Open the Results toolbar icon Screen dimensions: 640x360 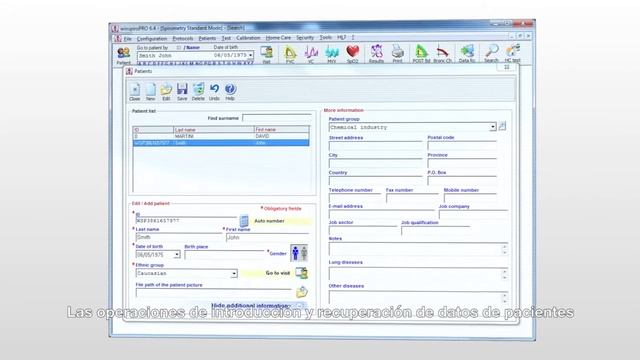tap(376, 54)
